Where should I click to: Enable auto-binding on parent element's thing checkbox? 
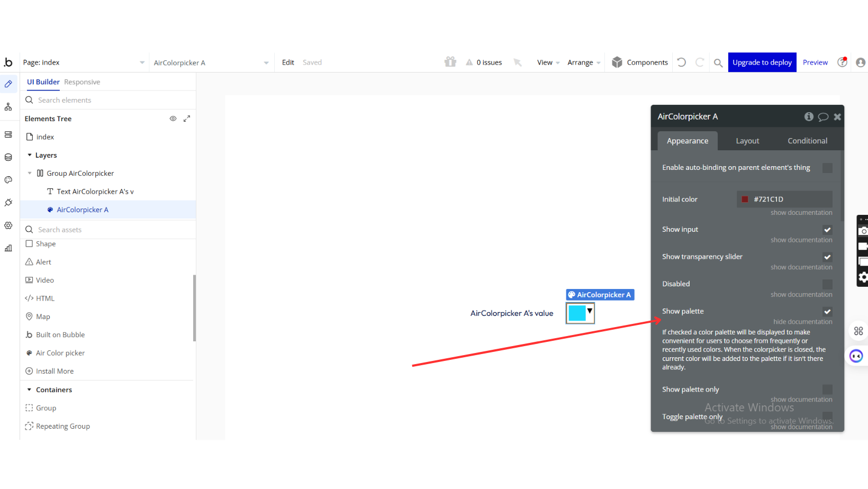[827, 168]
